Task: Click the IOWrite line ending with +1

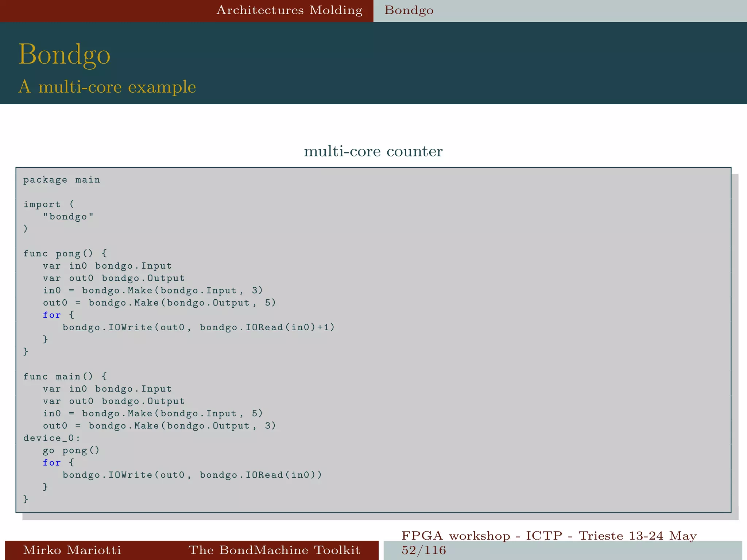Action: 198,327
